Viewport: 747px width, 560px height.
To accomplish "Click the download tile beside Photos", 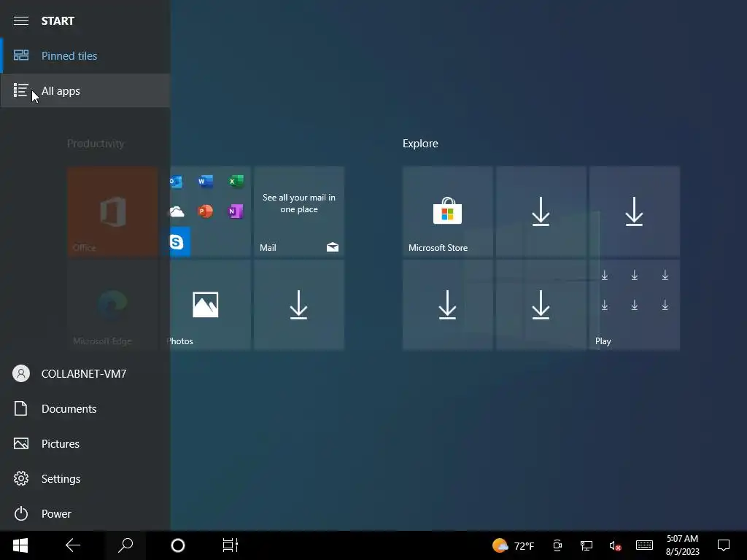I will pos(299,306).
